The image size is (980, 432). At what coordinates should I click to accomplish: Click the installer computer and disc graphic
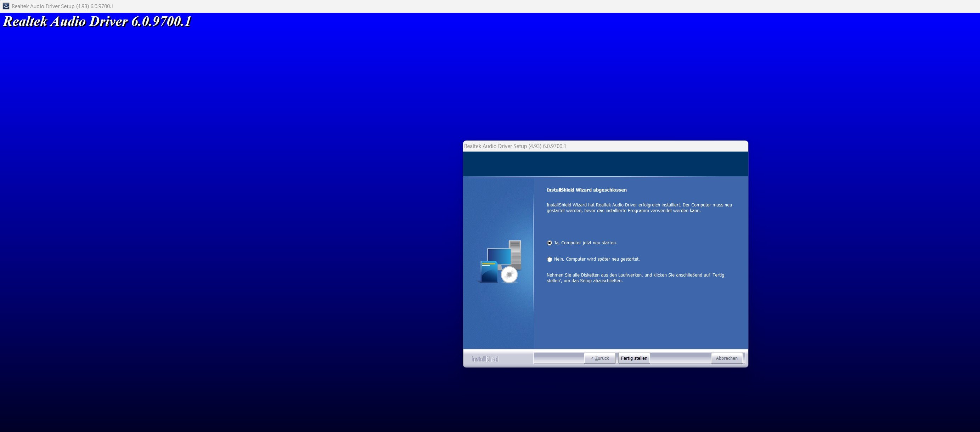click(x=499, y=262)
